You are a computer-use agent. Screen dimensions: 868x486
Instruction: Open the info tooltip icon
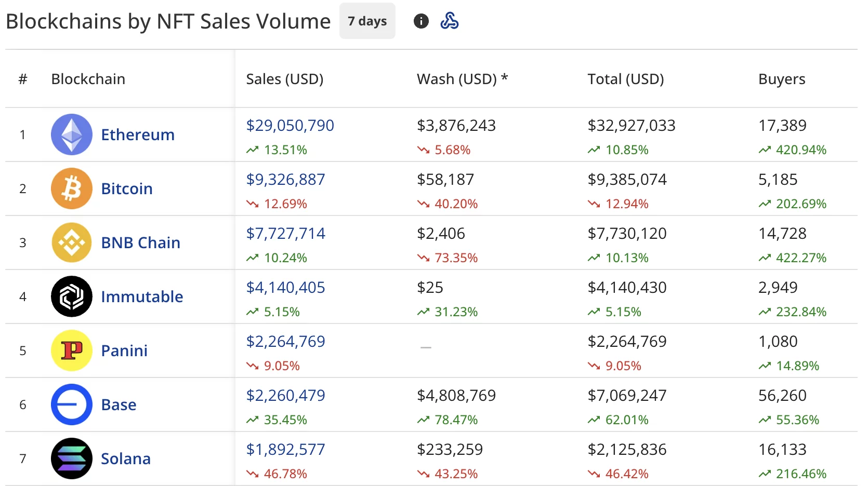click(420, 21)
